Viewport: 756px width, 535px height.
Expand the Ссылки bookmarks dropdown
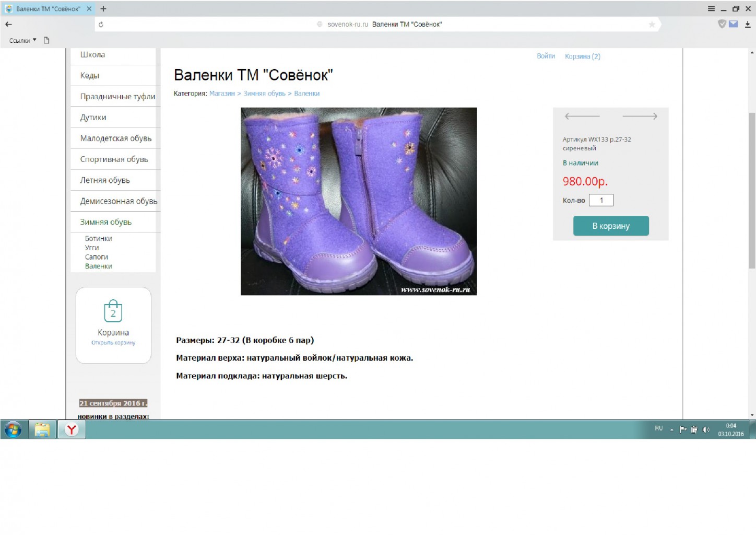coord(23,40)
